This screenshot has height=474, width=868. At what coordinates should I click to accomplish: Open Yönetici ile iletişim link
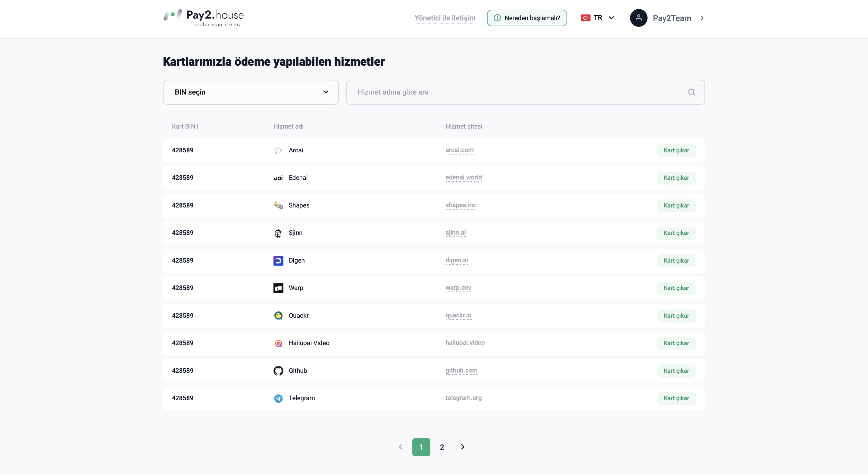[445, 18]
